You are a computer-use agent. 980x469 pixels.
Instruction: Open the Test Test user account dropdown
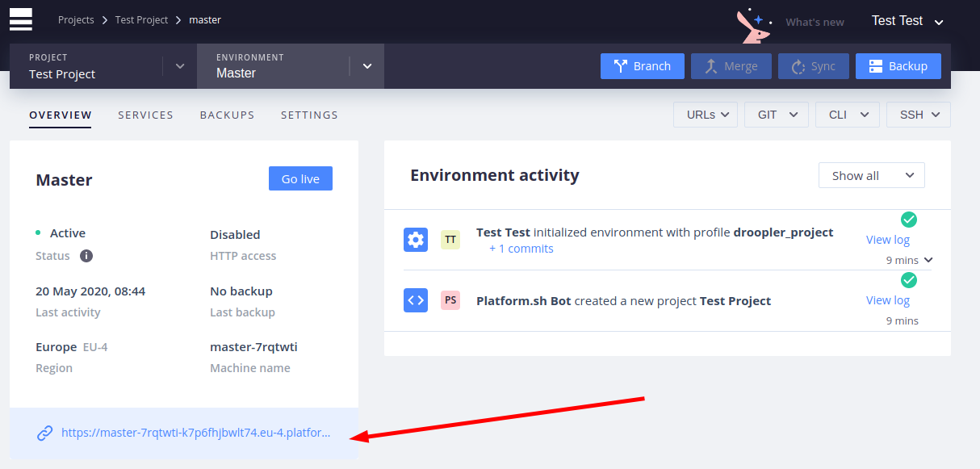pyautogui.click(x=907, y=21)
